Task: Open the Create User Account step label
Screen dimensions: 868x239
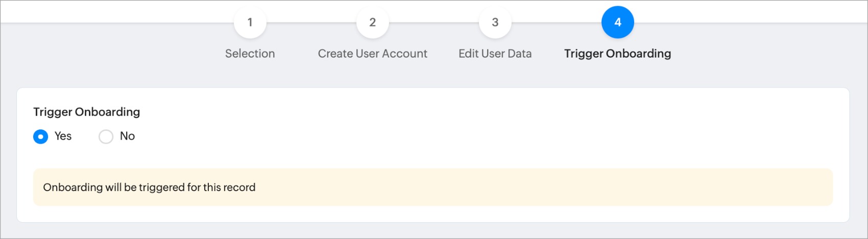Action: pyautogui.click(x=372, y=54)
